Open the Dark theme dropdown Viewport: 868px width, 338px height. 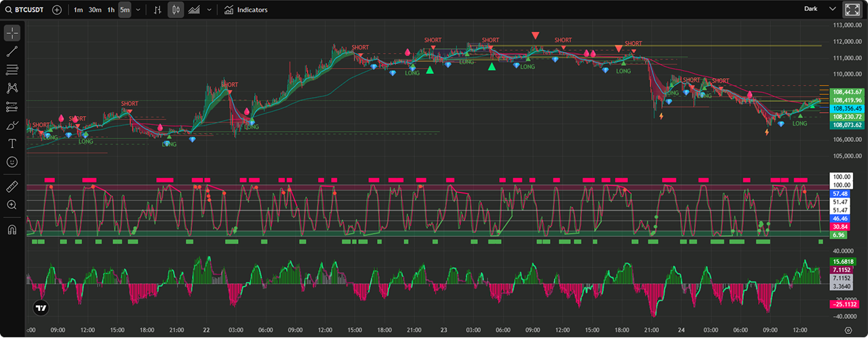click(820, 10)
